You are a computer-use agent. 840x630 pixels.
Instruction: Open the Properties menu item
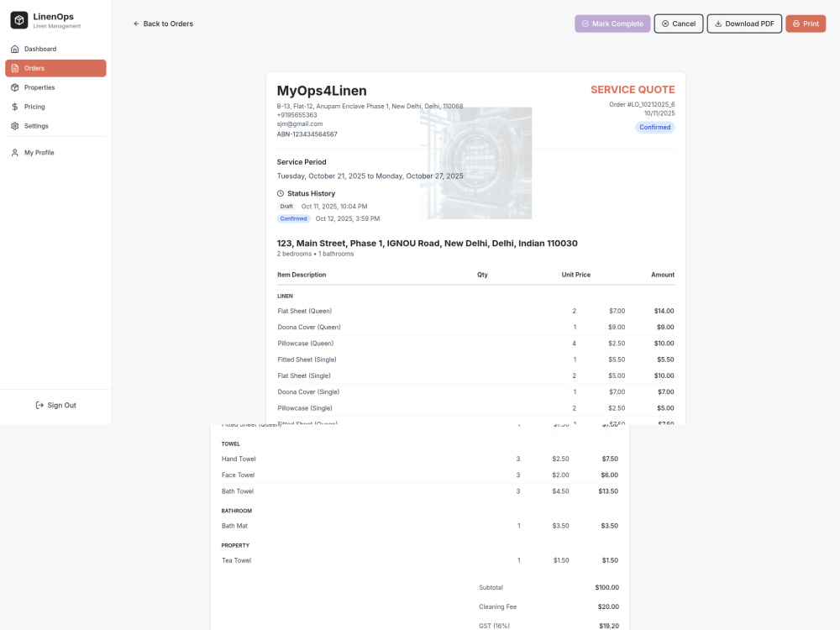click(55, 87)
